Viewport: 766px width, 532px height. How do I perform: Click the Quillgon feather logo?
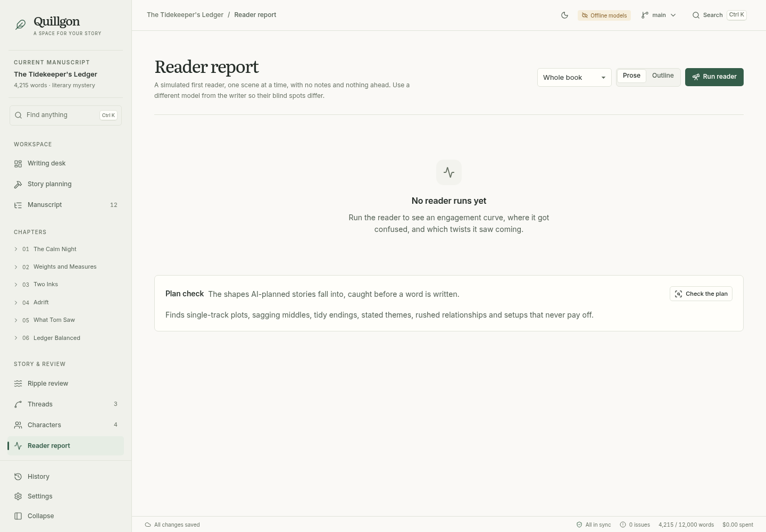(20, 25)
